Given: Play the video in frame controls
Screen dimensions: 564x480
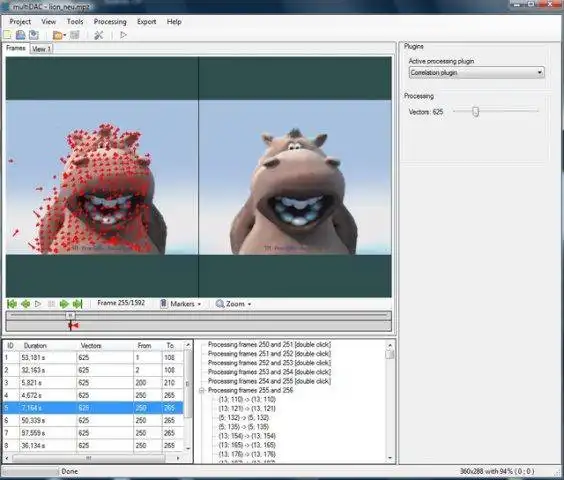Looking at the screenshot, I should [x=38, y=304].
